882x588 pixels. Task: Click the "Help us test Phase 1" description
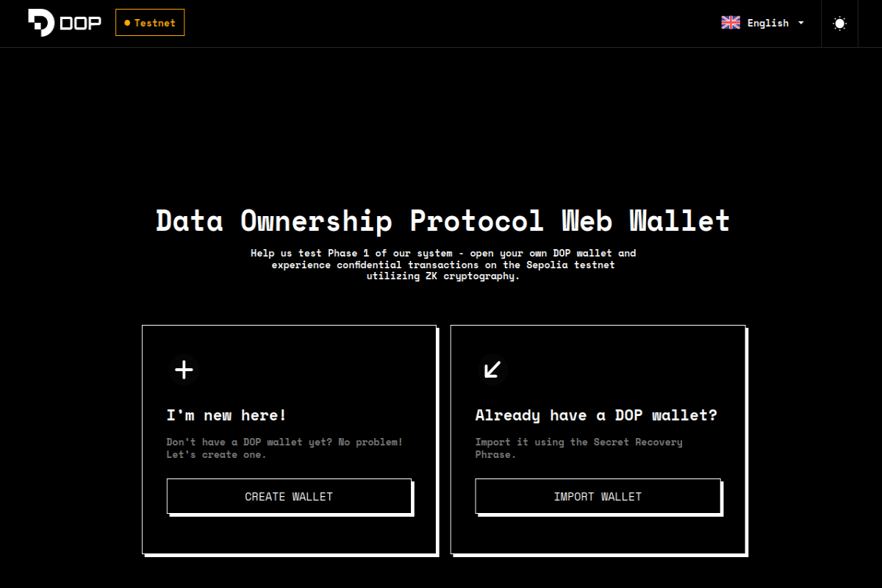443,265
